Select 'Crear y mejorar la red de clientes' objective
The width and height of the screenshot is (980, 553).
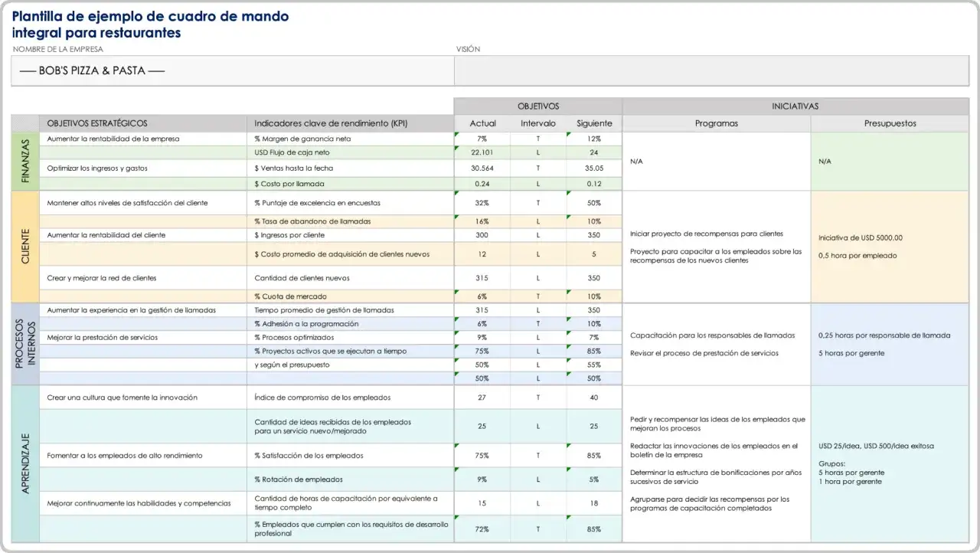[102, 278]
